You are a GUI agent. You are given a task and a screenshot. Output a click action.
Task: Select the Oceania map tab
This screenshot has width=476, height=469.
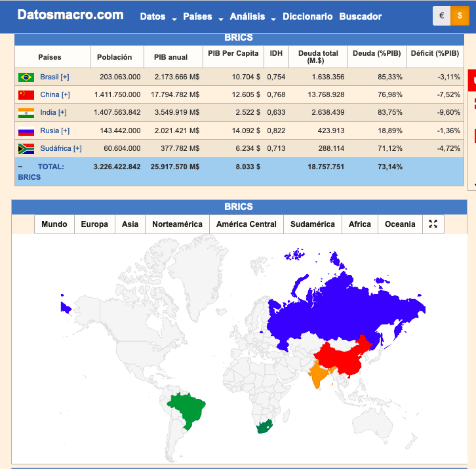(400, 224)
